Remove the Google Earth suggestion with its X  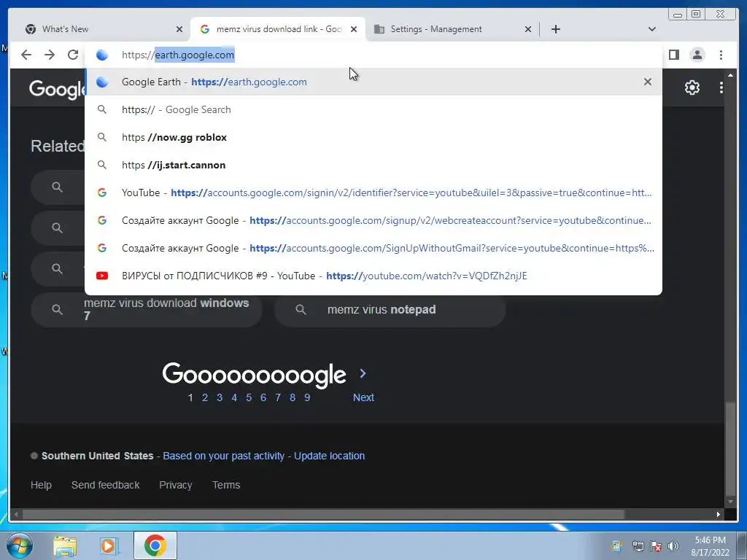(x=648, y=82)
